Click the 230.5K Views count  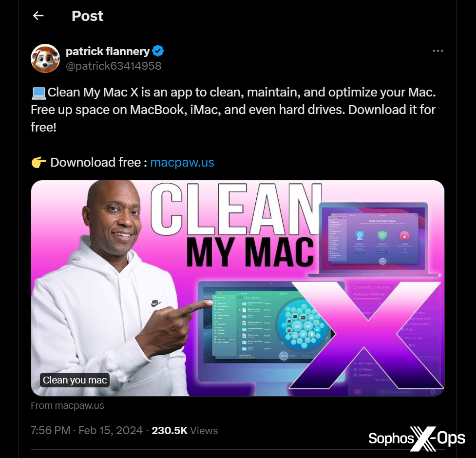(x=185, y=431)
